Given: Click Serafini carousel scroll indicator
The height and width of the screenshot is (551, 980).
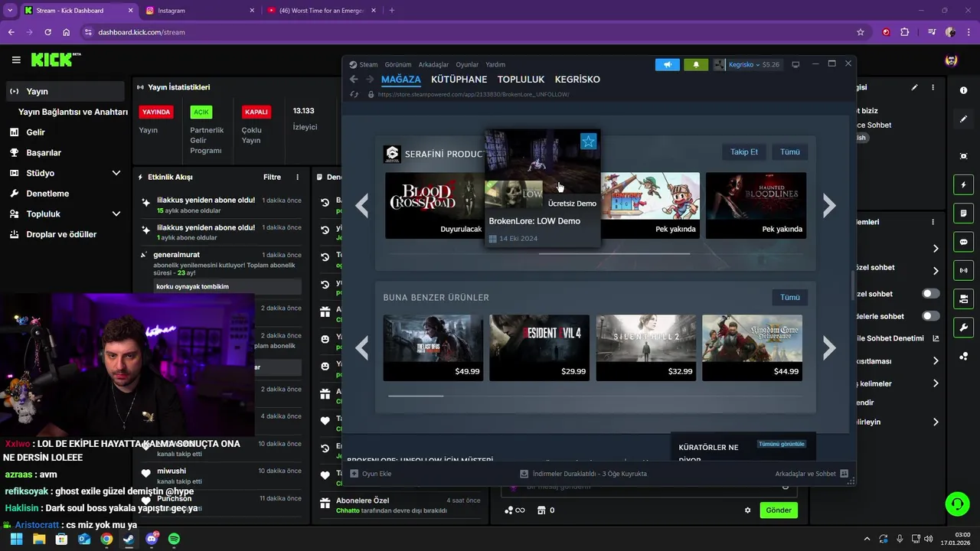Looking at the screenshot, I should pyautogui.click(x=615, y=253).
